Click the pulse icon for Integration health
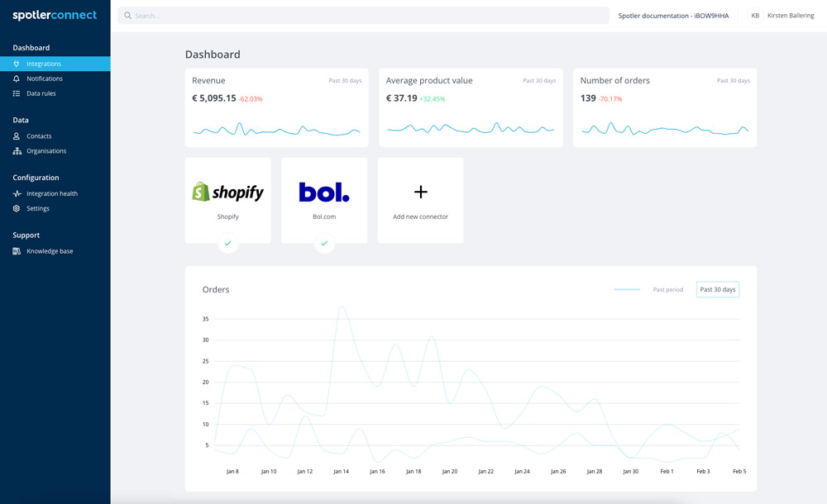The width and height of the screenshot is (827, 504). click(x=17, y=193)
